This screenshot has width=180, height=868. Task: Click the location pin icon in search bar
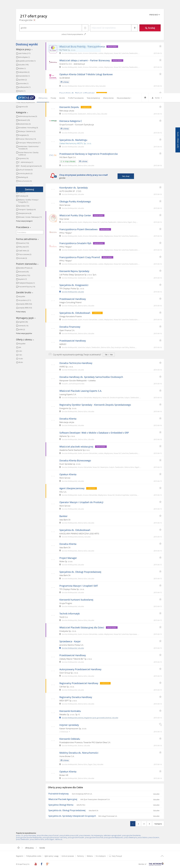tap(134, 28)
